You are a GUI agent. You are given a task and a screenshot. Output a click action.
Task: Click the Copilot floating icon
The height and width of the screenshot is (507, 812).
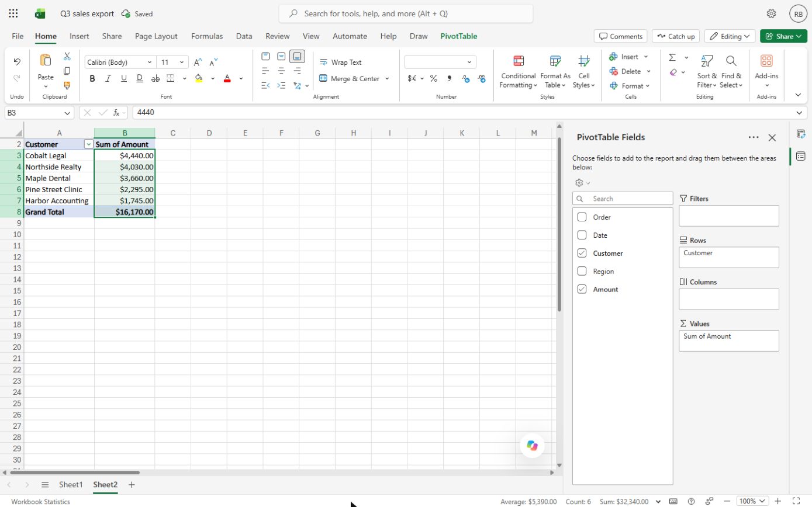[x=532, y=446]
